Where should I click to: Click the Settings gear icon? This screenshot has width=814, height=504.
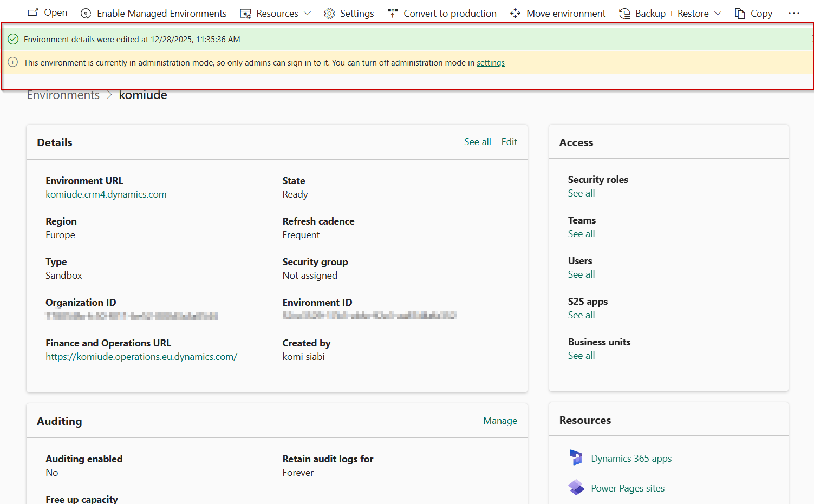329,14
